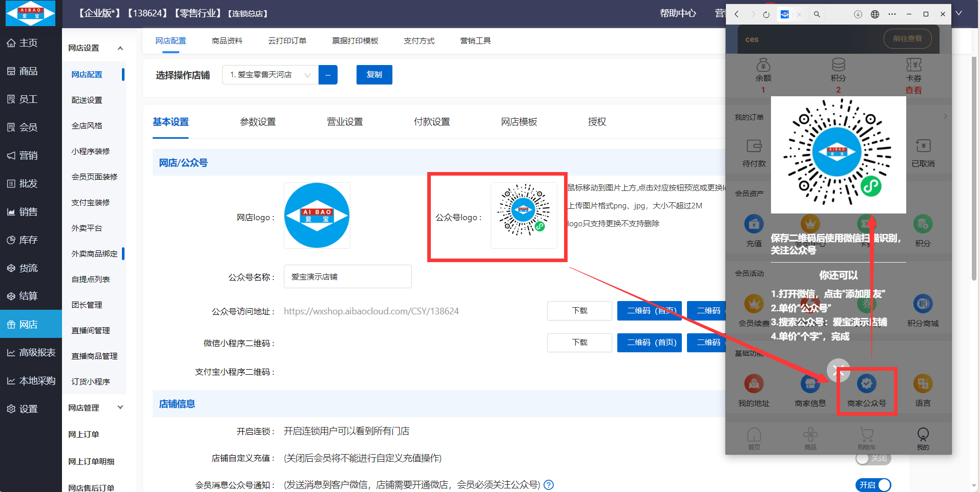Screen dimensions: 980x492
Task: Click 下载 button for 公众号访问地址
Action: click(x=579, y=311)
